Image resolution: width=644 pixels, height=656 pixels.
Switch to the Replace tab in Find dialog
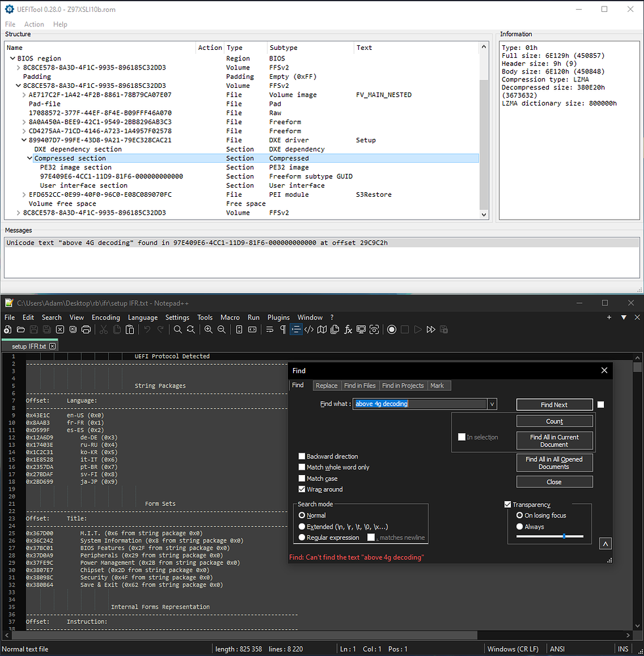point(327,386)
